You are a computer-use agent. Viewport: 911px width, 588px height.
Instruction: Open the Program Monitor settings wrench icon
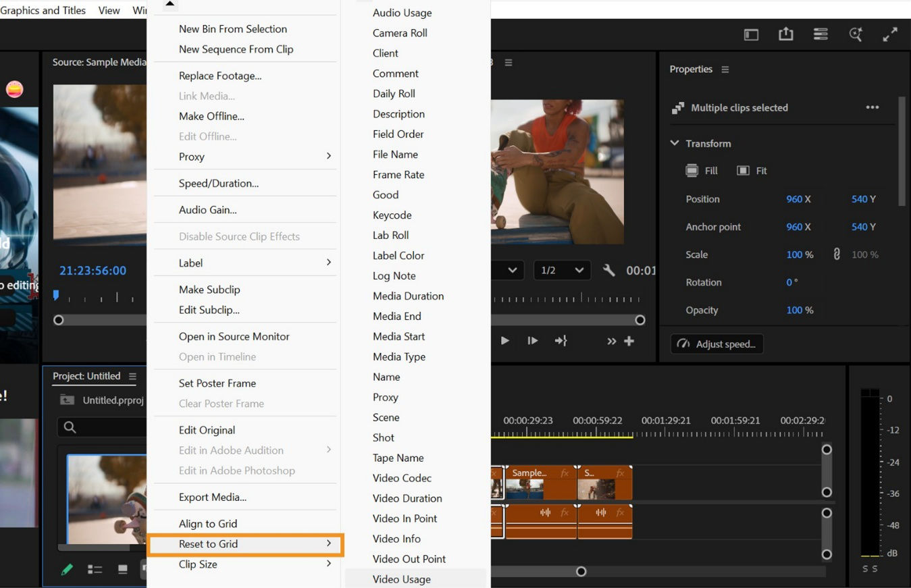point(608,270)
